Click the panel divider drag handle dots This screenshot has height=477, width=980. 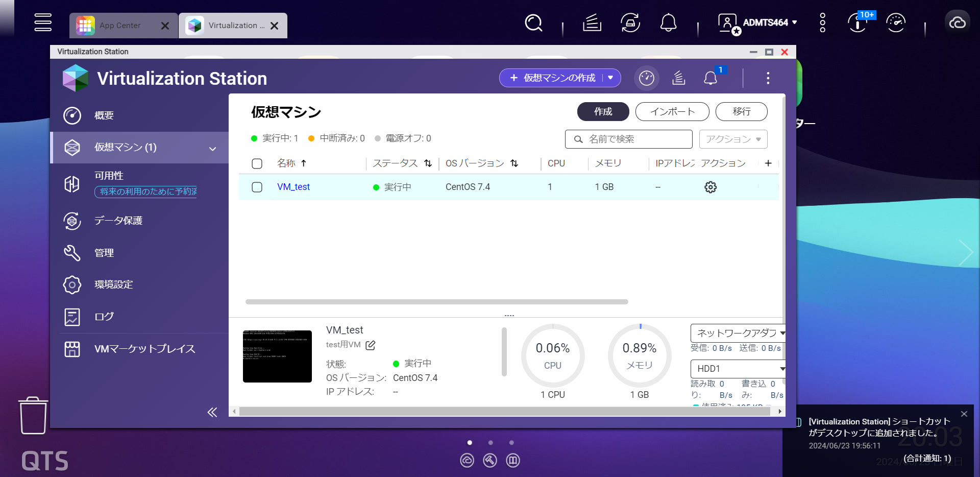pos(509,316)
